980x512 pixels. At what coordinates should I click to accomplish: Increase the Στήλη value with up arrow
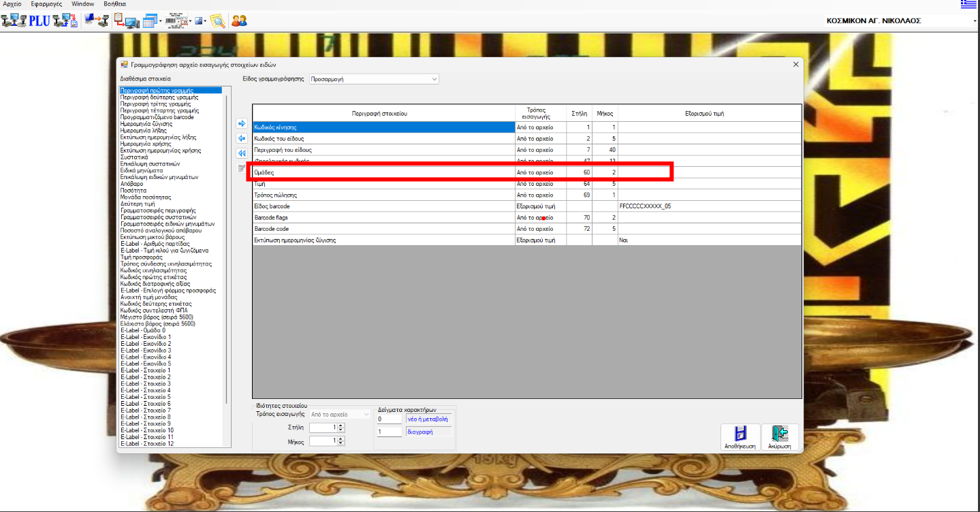341,426
